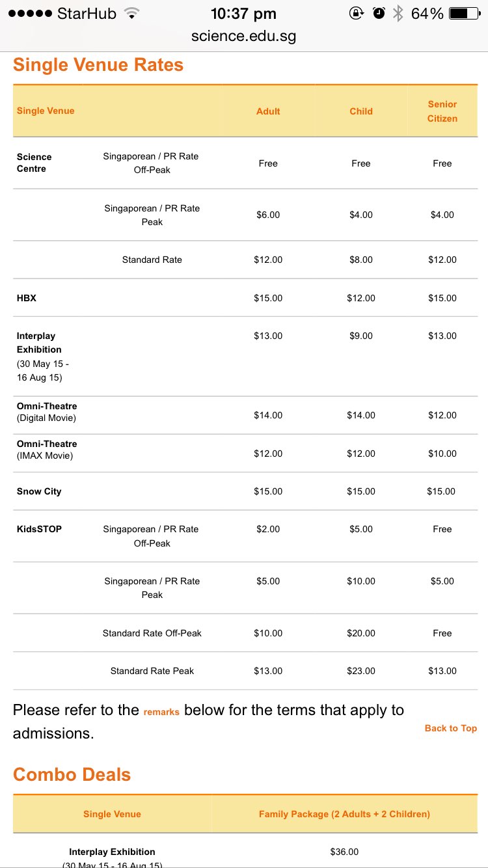Tap the KidsSTOP venue label
488x868 pixels.
coord(39,529)
